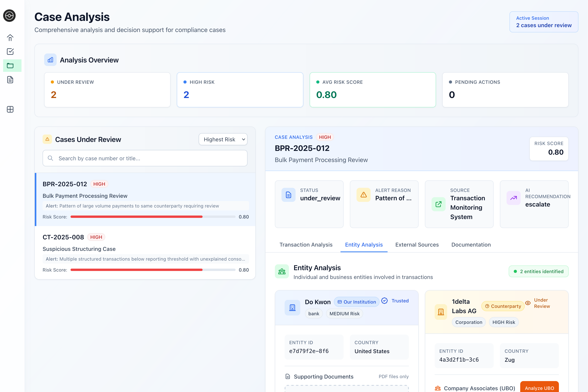Switch to the Documentation tab
Screen dimensions: 588x392
click(471, 244)
